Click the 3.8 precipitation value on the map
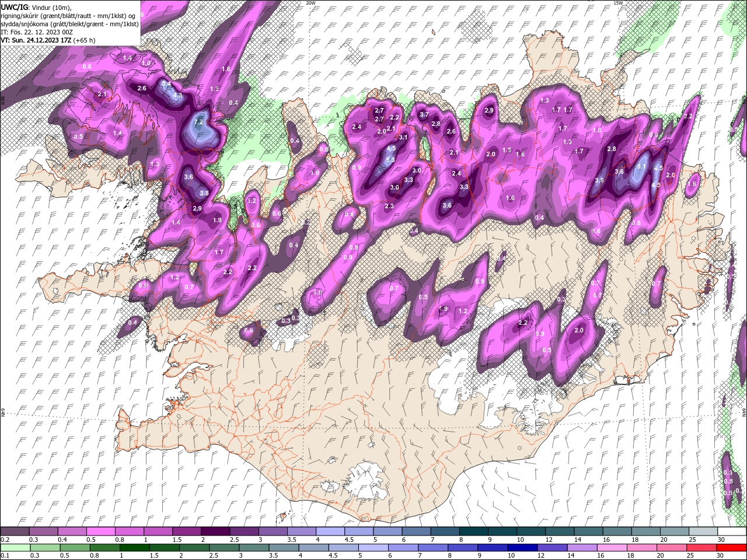This screenshot has height=560, width=747. pos(204,193)
